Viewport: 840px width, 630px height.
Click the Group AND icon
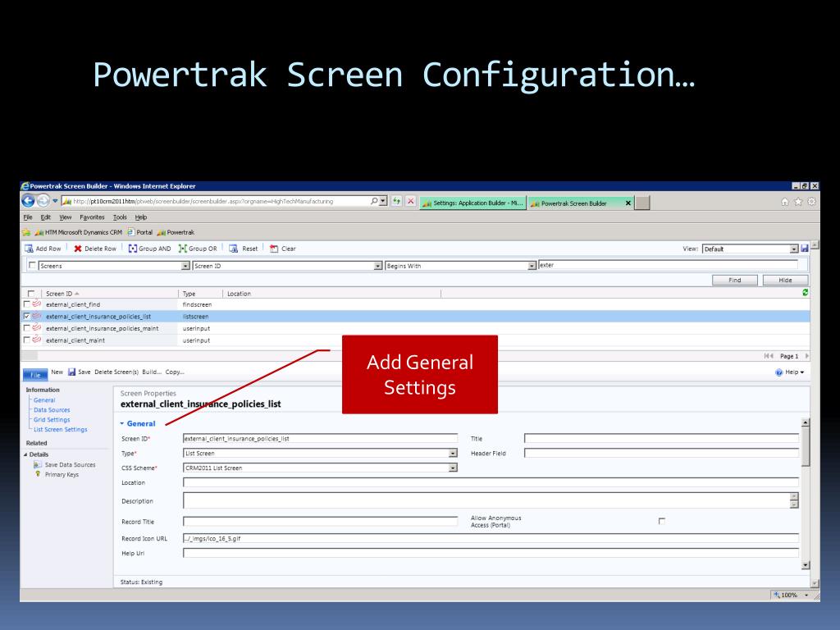[132, 249]
